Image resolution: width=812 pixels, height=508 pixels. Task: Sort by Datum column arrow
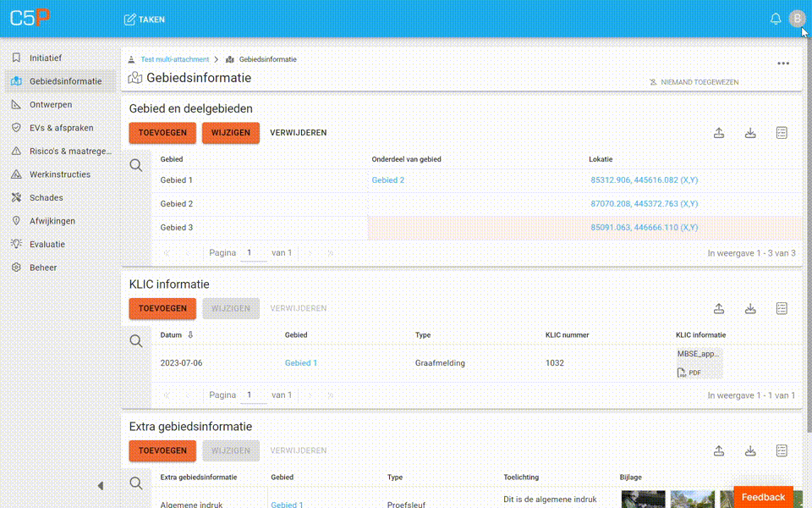click(x=190, y=335)
